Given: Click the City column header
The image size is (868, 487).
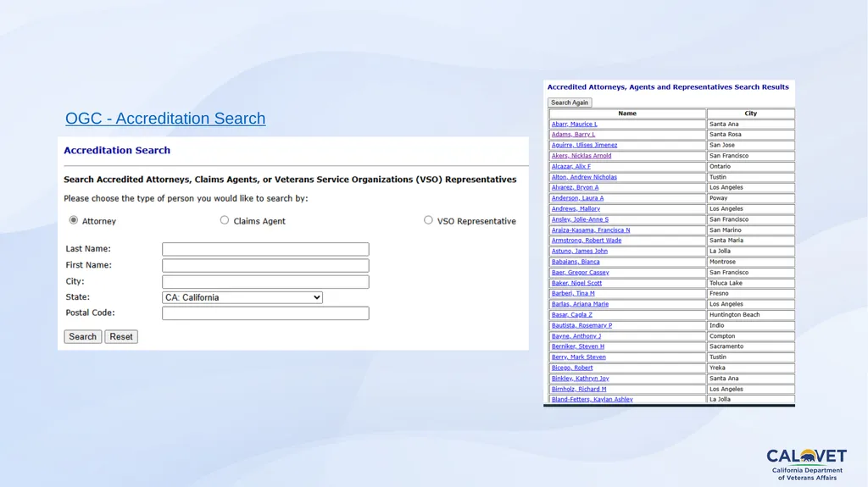Looking at the screenshot, I should point(751,113).
